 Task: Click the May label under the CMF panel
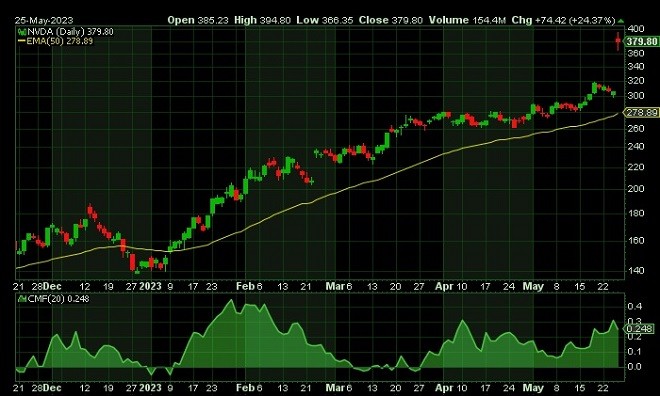pyautogui.click(x=533, y=388)
